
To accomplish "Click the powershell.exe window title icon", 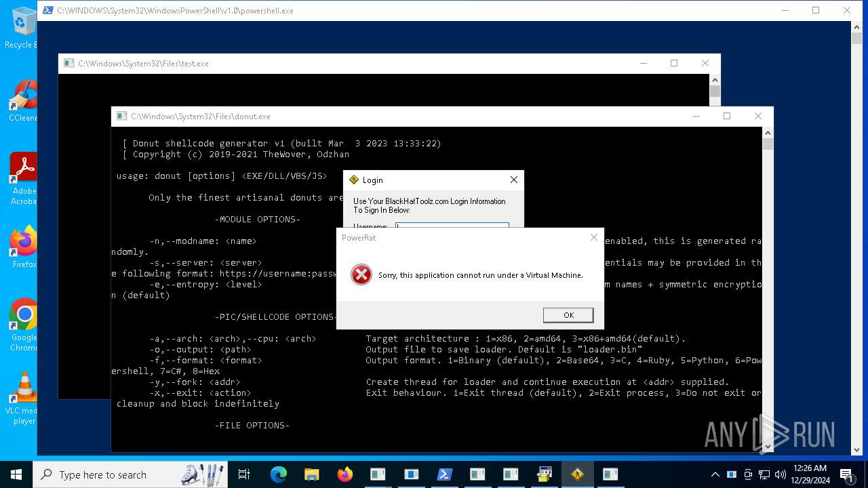I will click(48, 10).
